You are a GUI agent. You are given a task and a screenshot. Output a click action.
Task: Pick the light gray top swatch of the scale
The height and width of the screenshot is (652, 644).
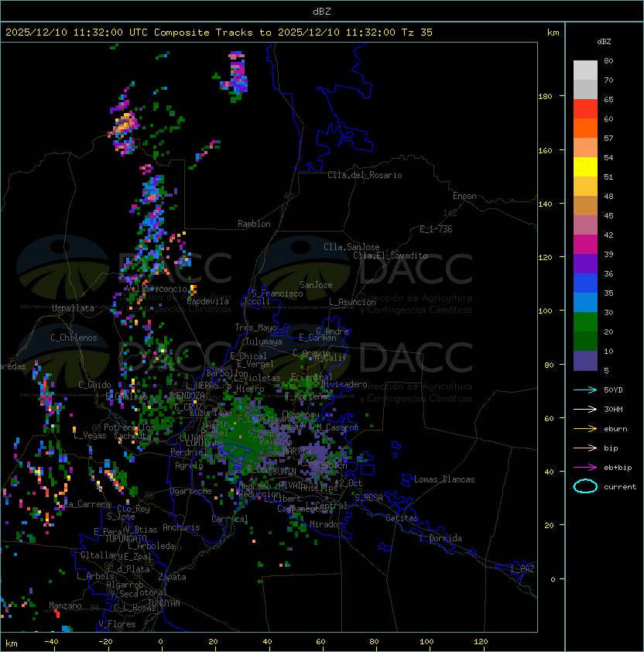coord(585,70)
